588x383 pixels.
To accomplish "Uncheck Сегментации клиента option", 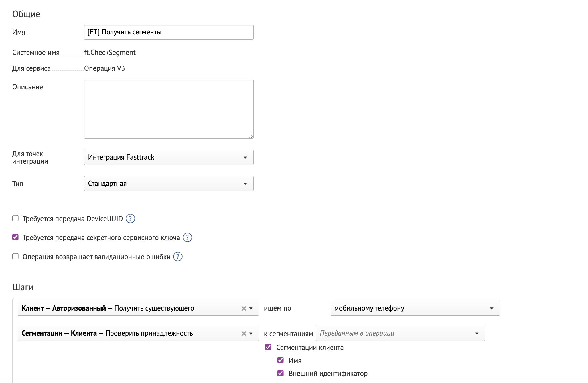I will [268, 348].
